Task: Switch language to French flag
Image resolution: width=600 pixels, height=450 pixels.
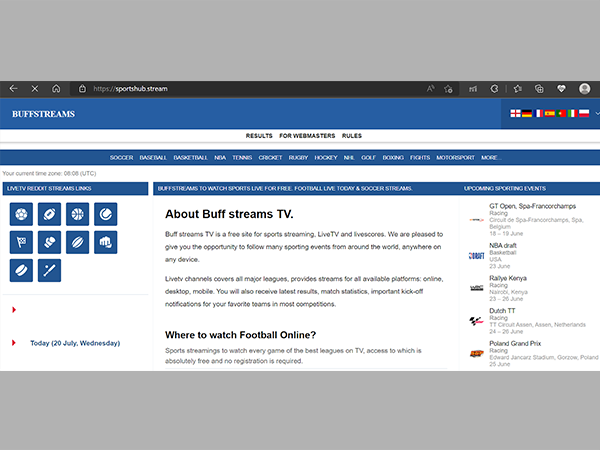Action: click(538, 113)
